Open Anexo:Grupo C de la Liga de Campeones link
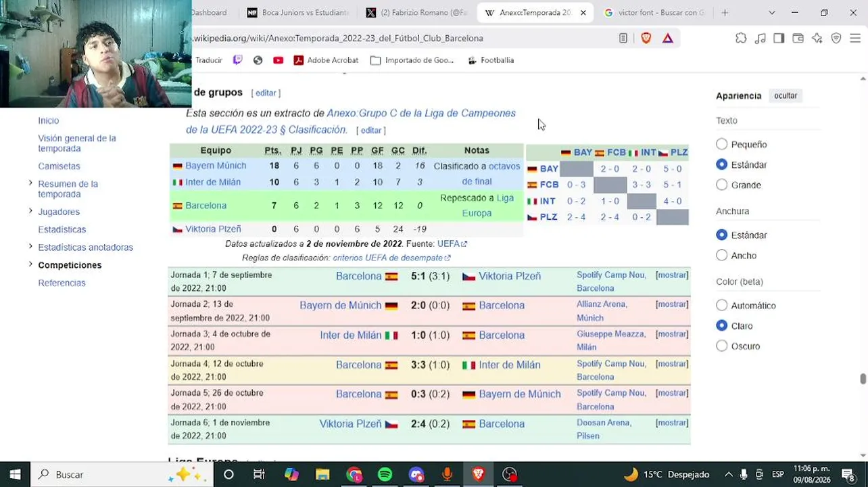868x487 pixels. click(421, 113)
